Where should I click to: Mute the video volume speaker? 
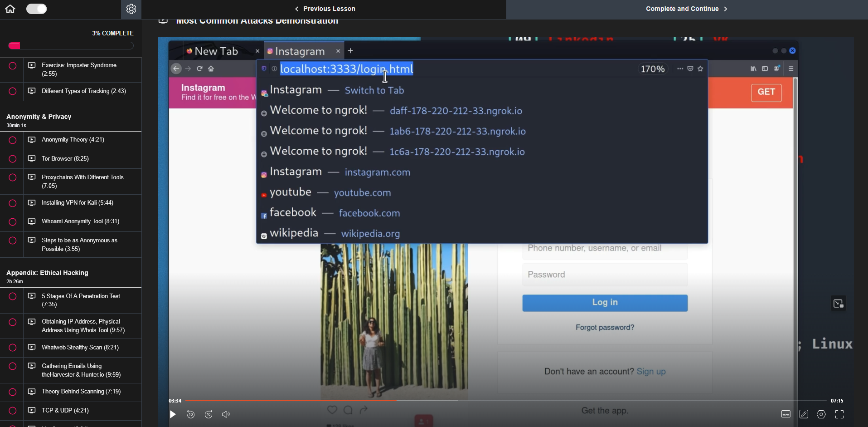(226, 414)
